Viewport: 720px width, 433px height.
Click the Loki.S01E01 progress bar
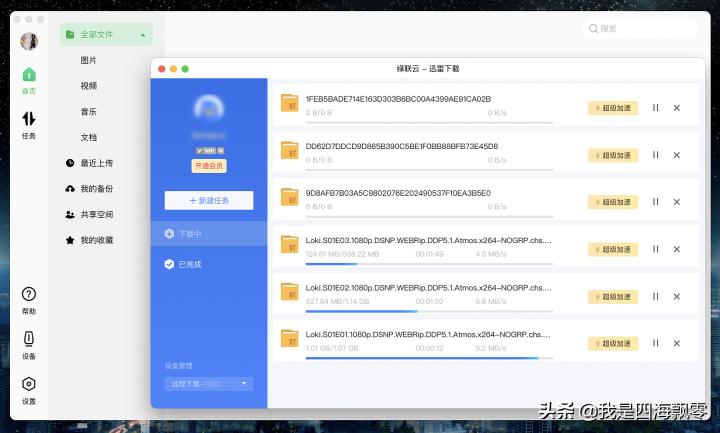[x=429, y=358]
